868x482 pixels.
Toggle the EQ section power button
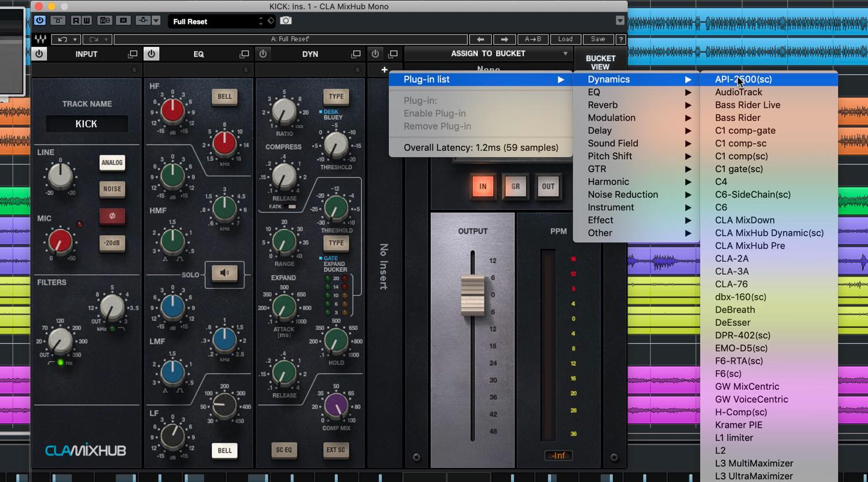point(151,54)
